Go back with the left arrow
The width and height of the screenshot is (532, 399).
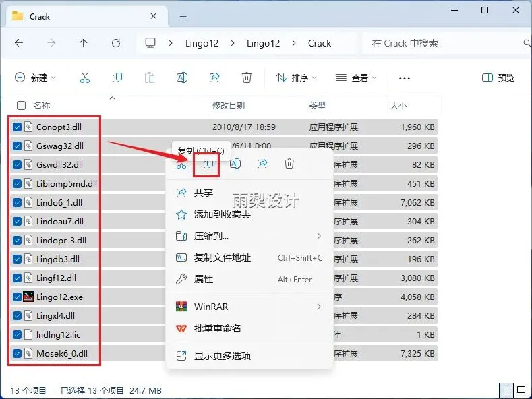(19, 43)
